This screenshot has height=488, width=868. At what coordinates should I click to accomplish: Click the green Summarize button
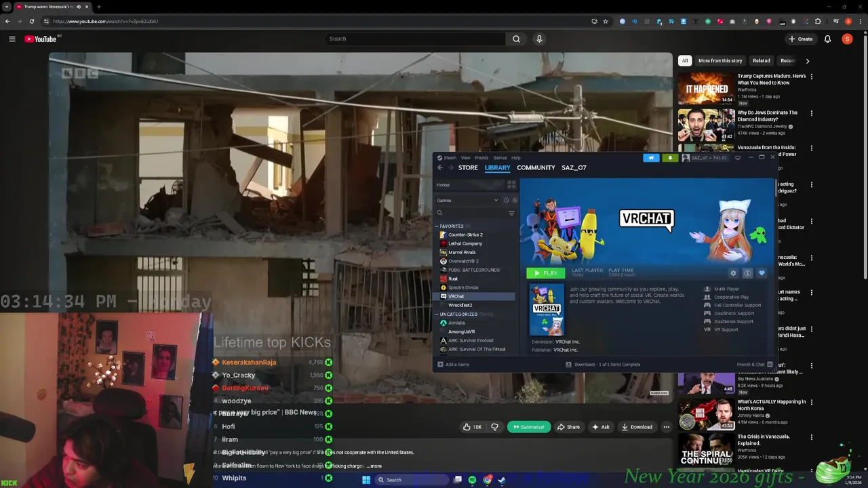528,427
